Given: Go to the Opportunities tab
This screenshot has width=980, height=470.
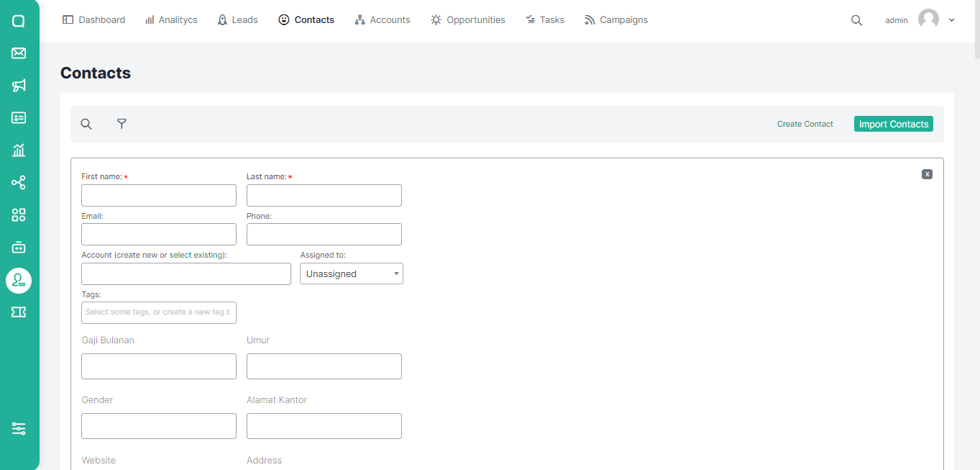Looking at the screenshot, I should (x=467, y=20).
